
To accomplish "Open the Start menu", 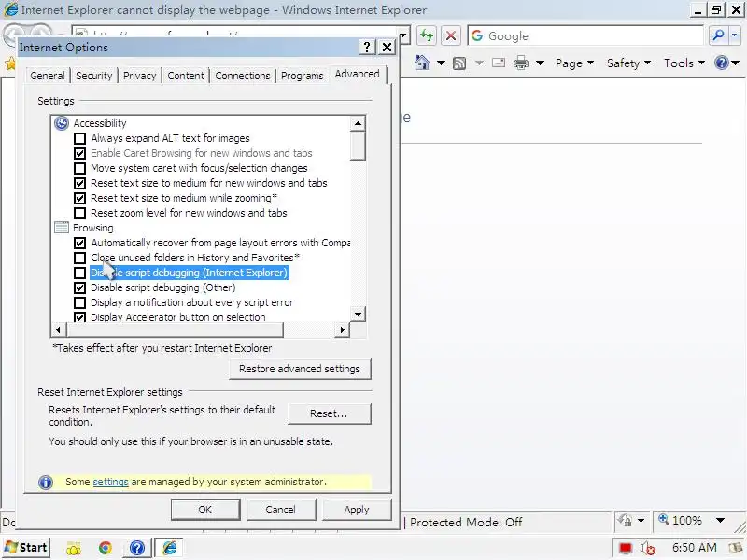I will 26,548.
